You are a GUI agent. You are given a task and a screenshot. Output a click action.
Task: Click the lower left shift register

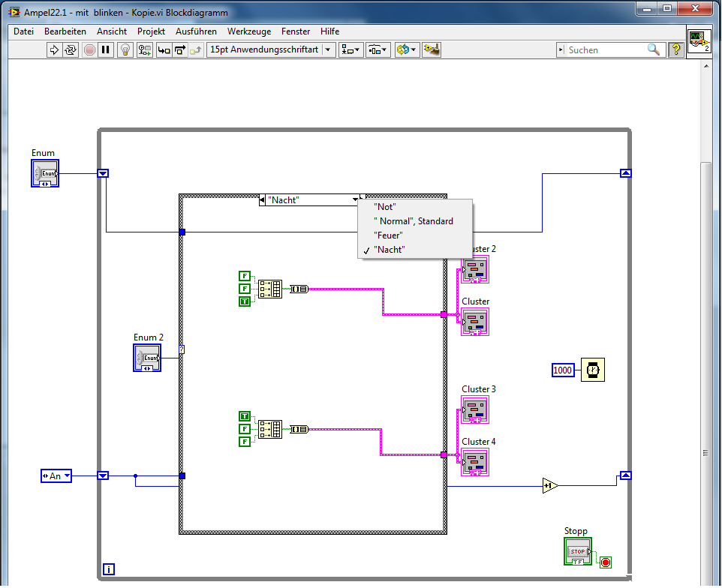click(x=103, y=475)
